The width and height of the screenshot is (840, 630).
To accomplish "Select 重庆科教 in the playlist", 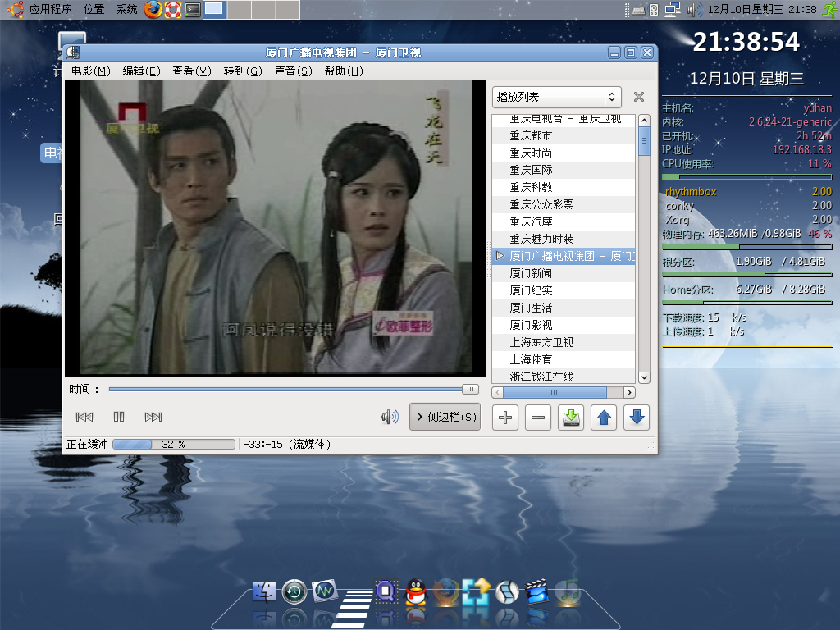I will [x=564, y=187].
